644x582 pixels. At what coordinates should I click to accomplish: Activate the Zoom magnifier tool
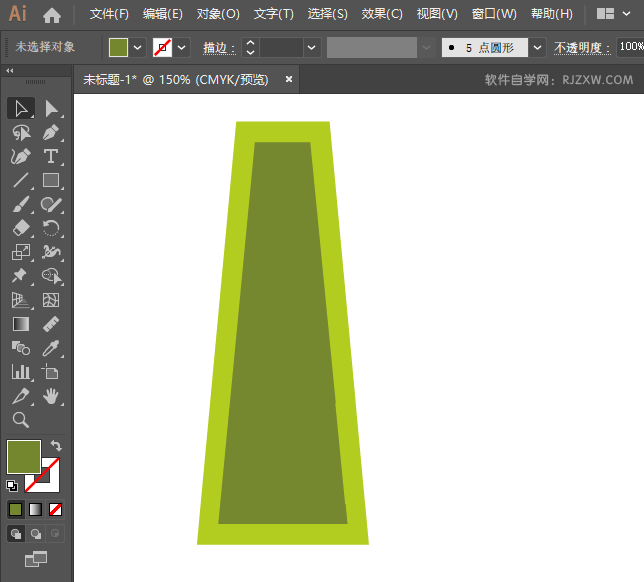coord(20,420)
